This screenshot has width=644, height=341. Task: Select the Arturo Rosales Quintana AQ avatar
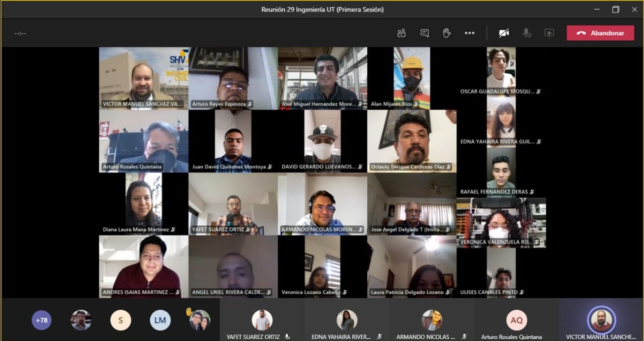point(516,320)
